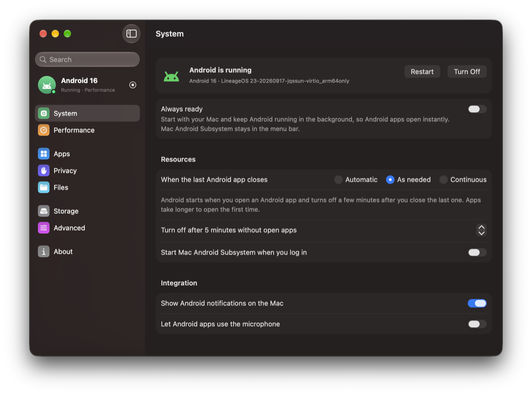Viewport: 532px width, 395px height.
Task: Click the green Android robot status icon
Action: [x=171, y=76]
